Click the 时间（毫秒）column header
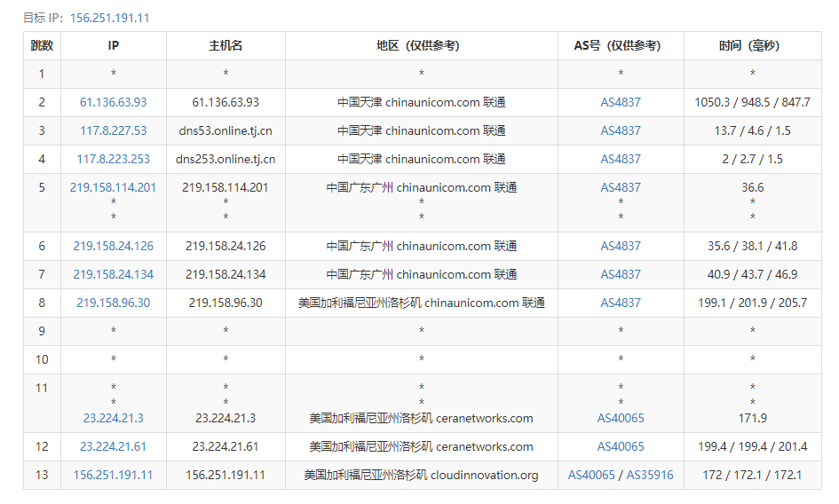 [x=751, y=45]
